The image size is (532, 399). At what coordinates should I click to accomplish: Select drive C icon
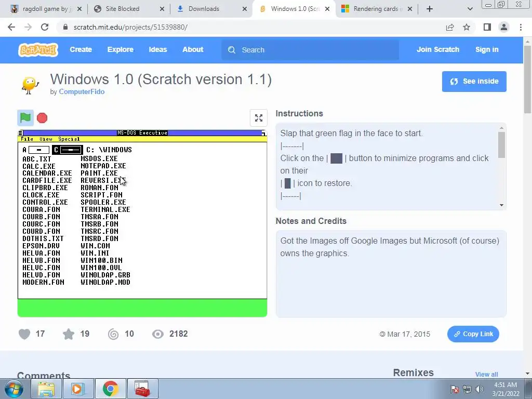68,150
